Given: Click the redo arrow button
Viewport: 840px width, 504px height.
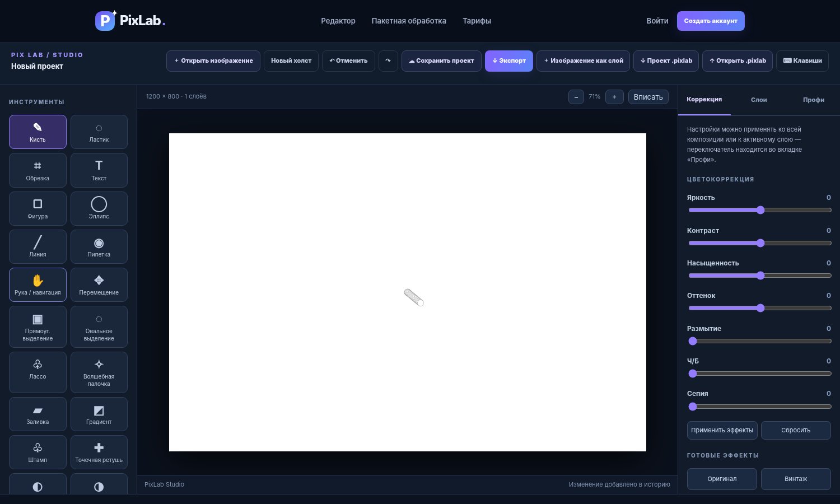Looking at the screenshot, I should point(388,60).
